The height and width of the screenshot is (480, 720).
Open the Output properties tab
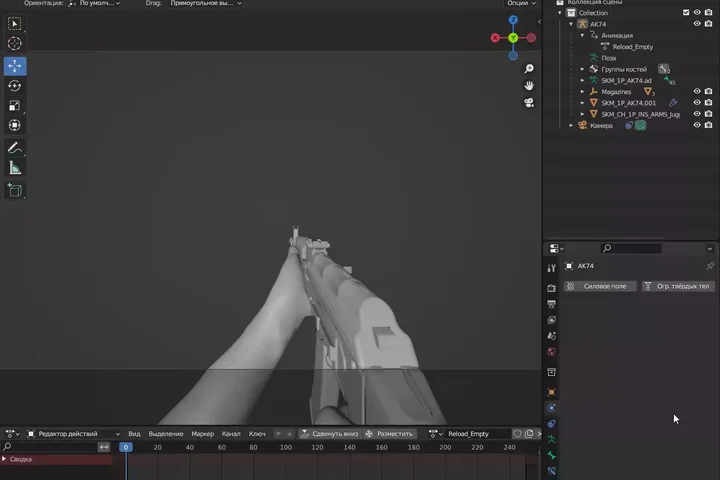pyautogui.click(x=551, y=304)
